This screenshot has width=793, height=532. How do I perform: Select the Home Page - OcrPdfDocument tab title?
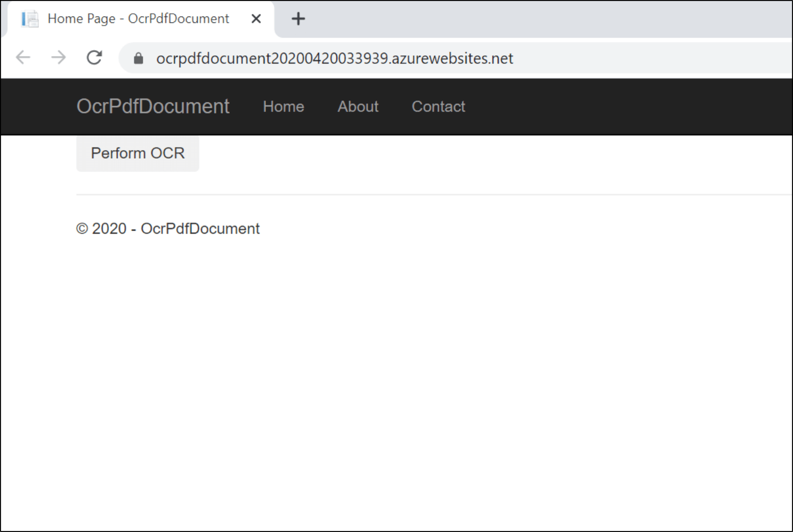(x=138, y=19)
